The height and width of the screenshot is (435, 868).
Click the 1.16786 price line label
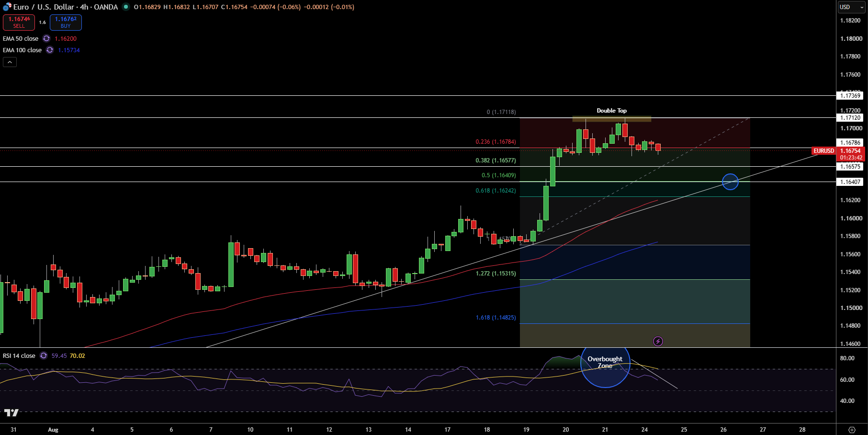850,142
